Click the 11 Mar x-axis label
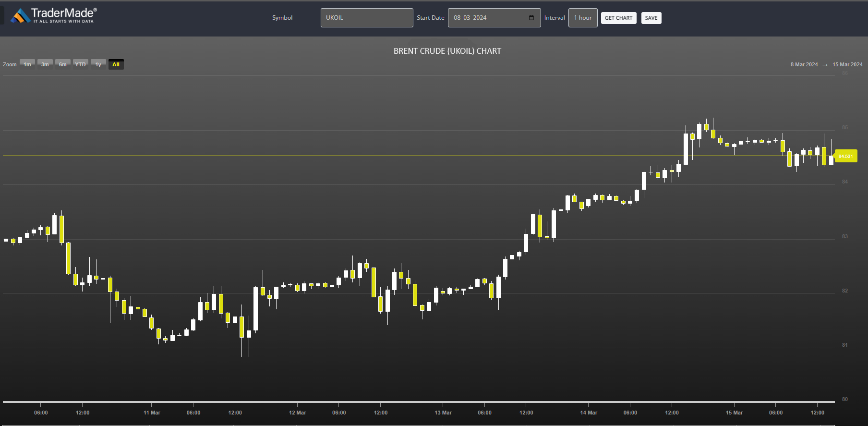Screen dimensions: 868x426 click(152, 413)
